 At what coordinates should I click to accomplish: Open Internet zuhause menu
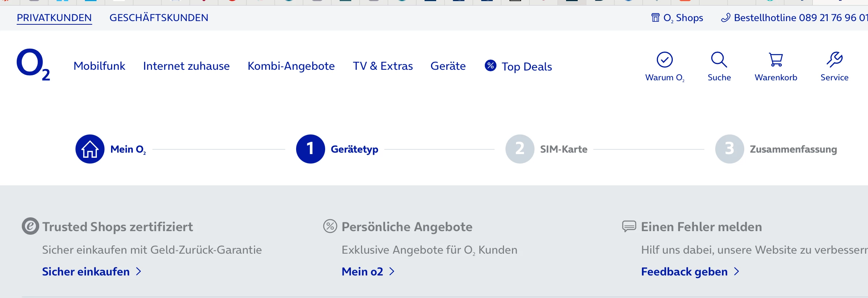coord(186,66)
